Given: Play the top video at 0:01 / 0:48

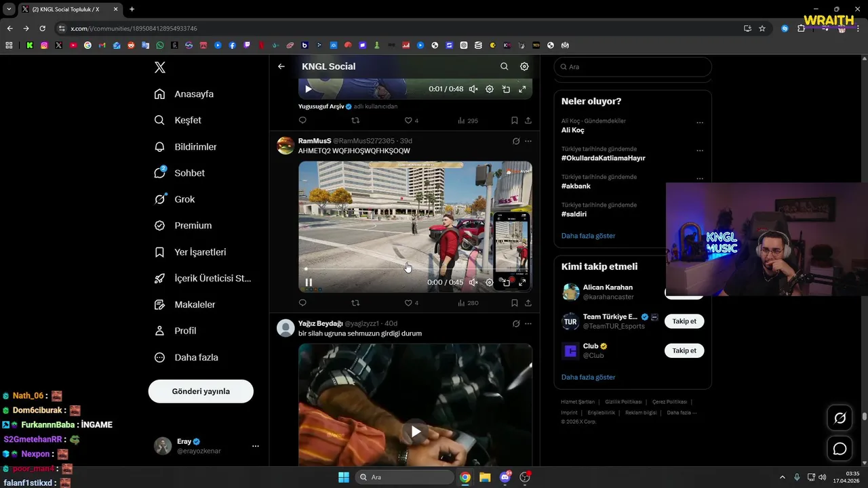Looking at the screenshot, I should pyautogui.click(x=309, y=89).
